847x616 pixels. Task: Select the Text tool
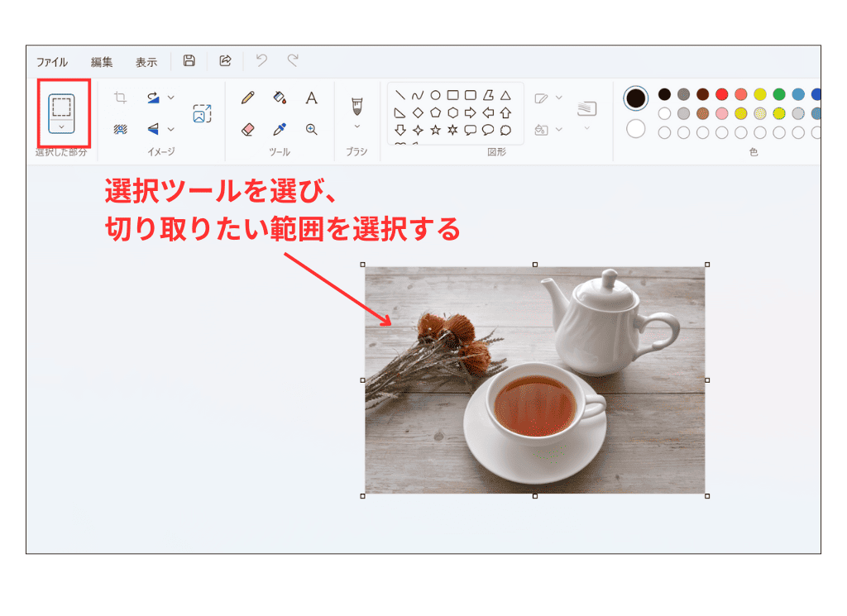tap(311, 98)
